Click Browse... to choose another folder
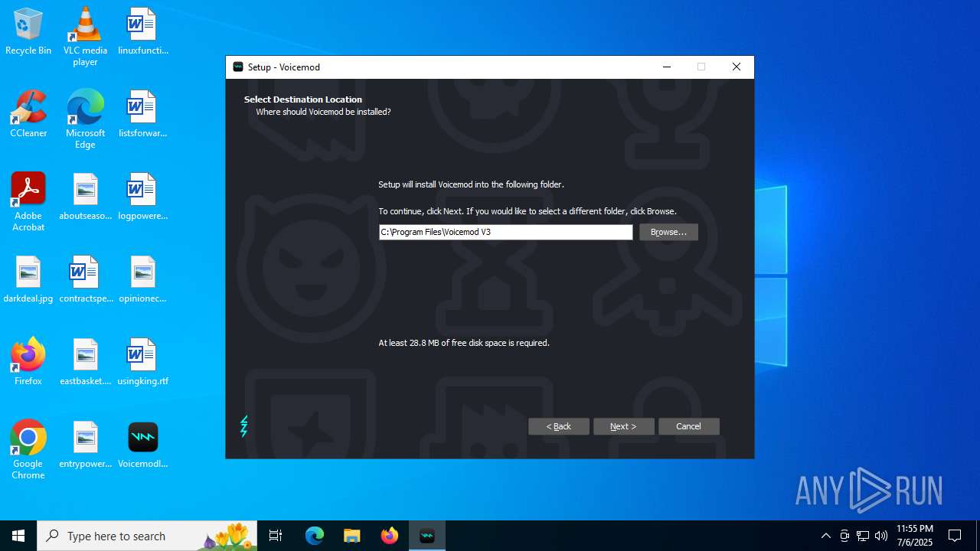The image size is (980, 551). [668, 232]
